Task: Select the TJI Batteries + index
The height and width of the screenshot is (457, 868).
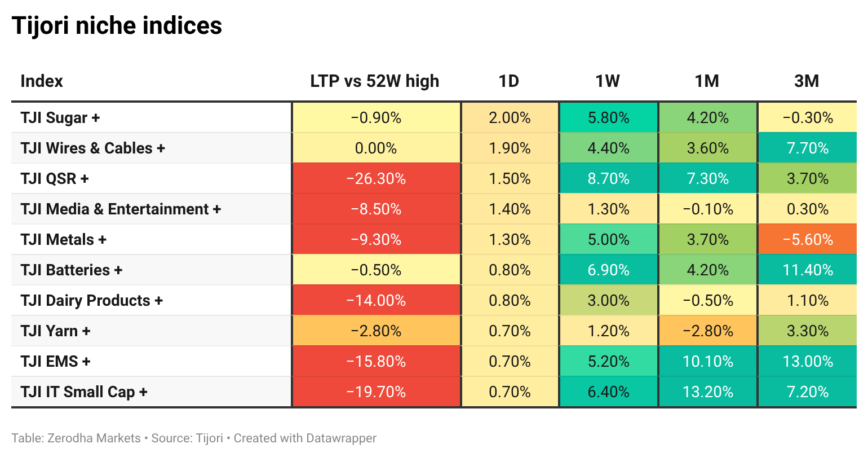Action: [x=72, y=270]
